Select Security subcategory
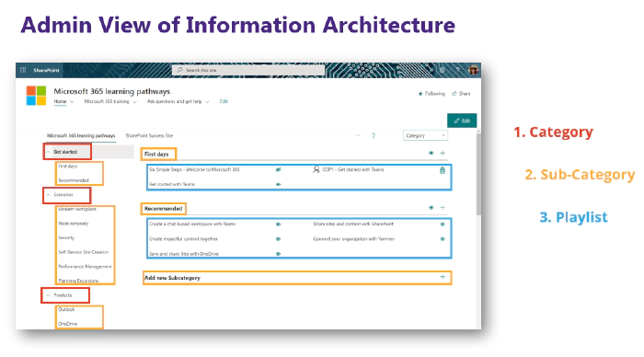The image size is (644, 357). click(66, 238)
